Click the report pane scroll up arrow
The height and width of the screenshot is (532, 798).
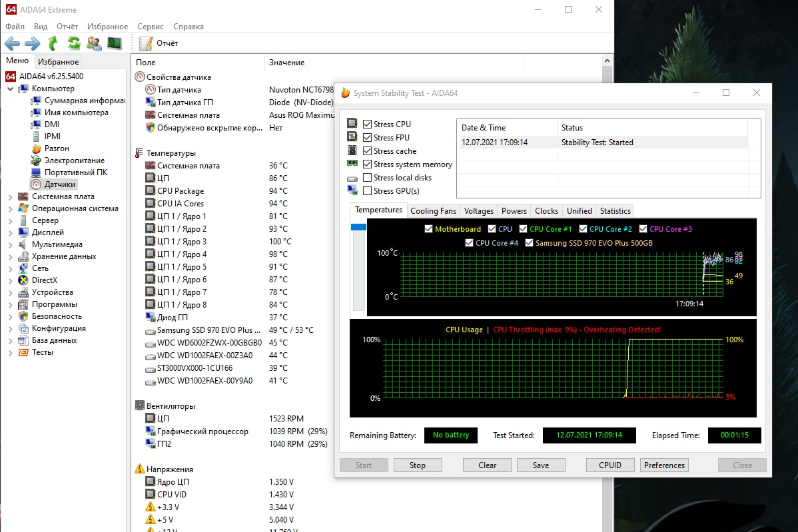point(607,61)
